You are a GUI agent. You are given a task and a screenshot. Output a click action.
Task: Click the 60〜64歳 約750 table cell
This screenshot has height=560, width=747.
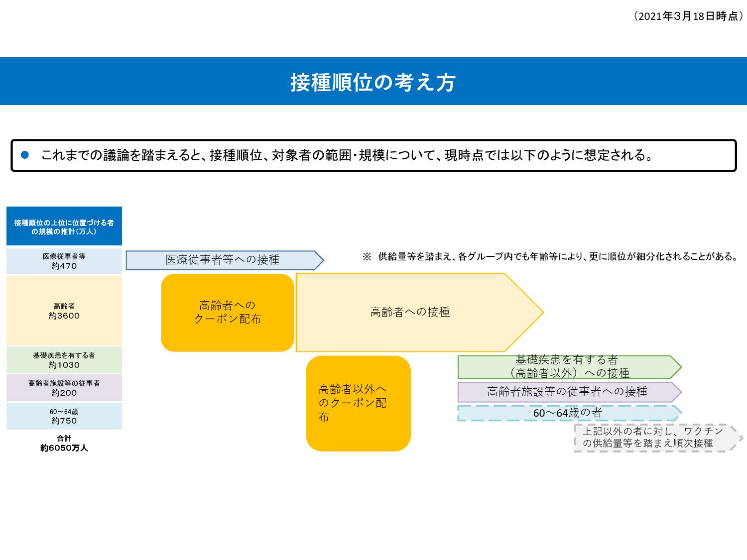pyautogui.click(x=64, y=416)
